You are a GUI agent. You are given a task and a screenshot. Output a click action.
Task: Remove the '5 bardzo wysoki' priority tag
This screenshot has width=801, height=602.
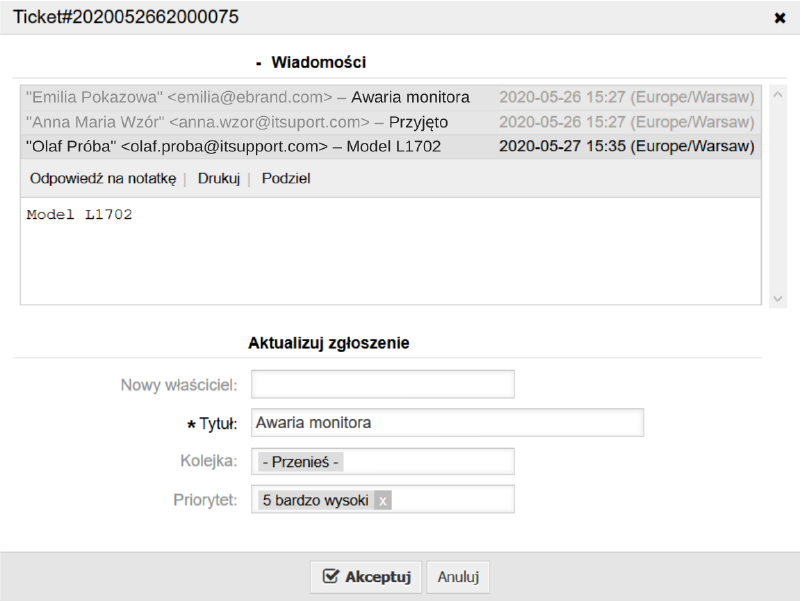tap(383, 500)
